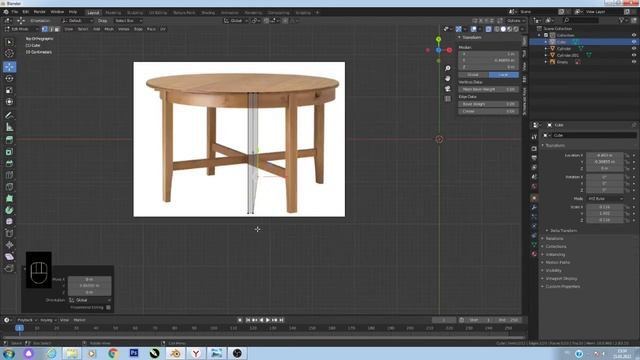640x360 pixels.
Task: Toggle the camera view icon
Action: pos(448,89)
